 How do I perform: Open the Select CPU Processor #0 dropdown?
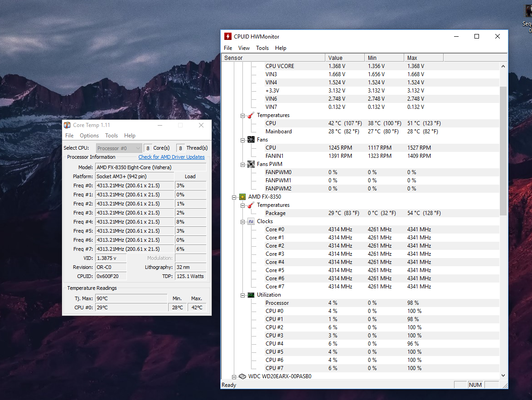click(x=119, y=148)
